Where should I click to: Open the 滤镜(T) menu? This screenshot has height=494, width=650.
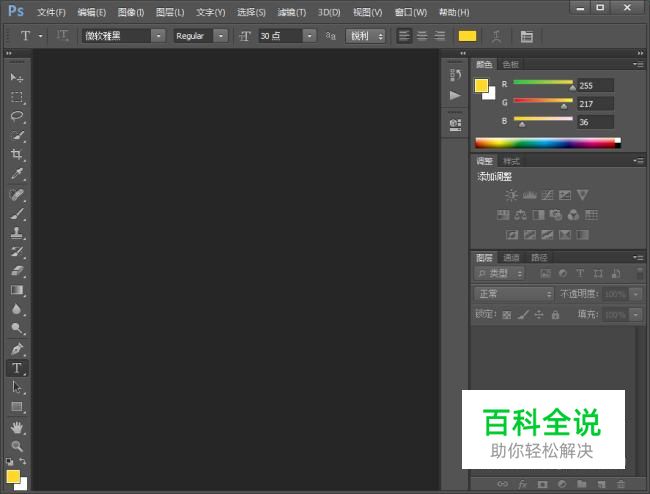click(292, 13)
